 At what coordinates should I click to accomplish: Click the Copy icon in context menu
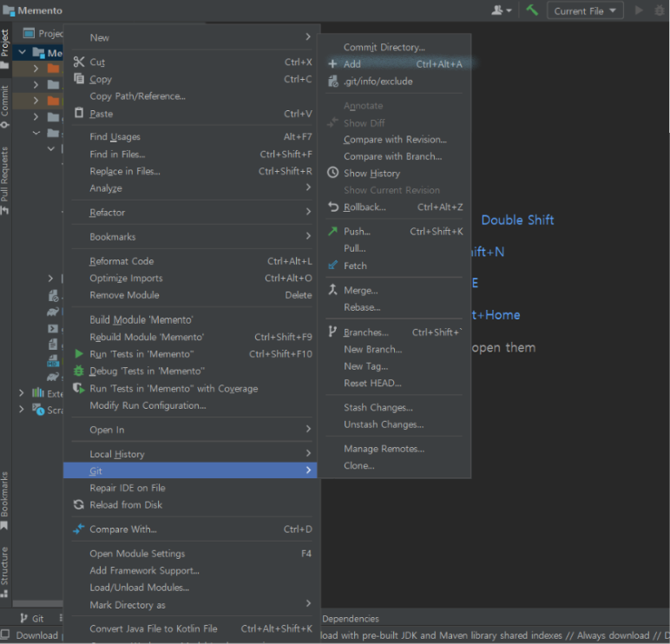click(79, 79)
